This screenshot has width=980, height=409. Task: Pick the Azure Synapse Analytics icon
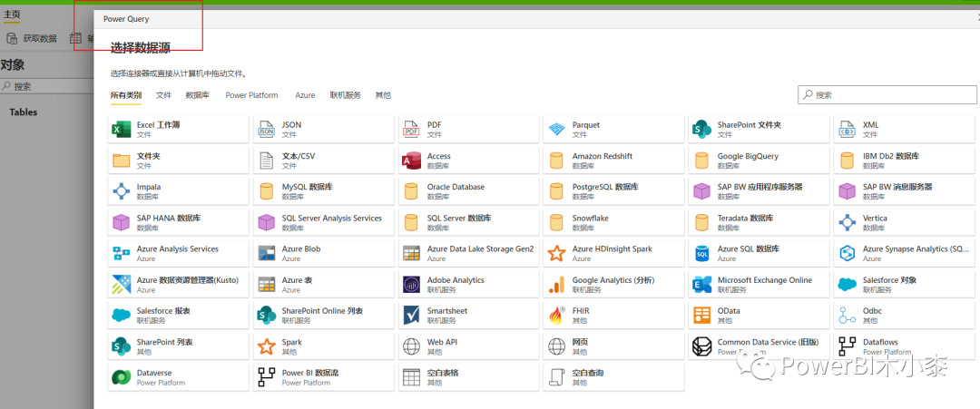click(847, 253)
